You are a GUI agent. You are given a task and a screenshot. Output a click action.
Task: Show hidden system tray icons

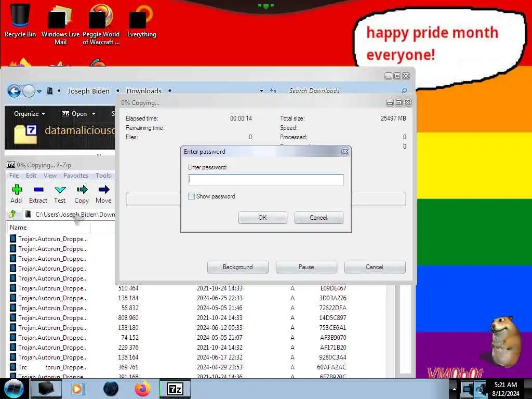pos(454,389)
